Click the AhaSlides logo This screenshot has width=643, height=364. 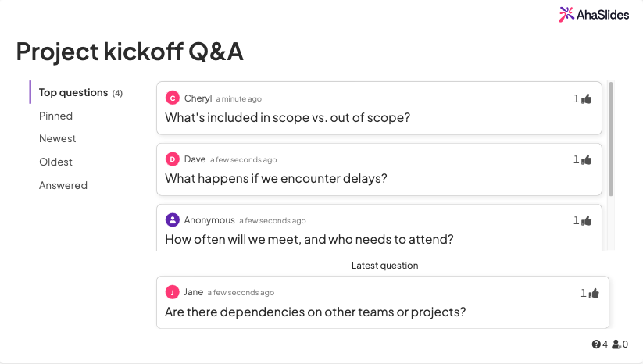(x=594, y=15)
